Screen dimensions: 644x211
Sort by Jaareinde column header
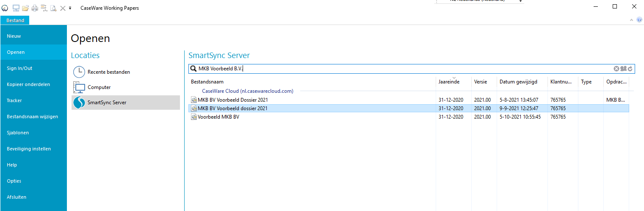(x=454, y=82)
